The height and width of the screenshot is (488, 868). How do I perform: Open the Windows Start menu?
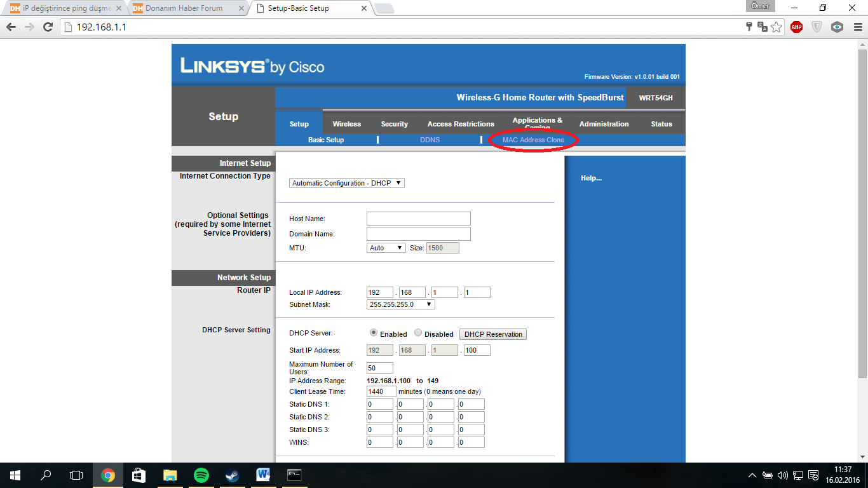tap(15, 475)
